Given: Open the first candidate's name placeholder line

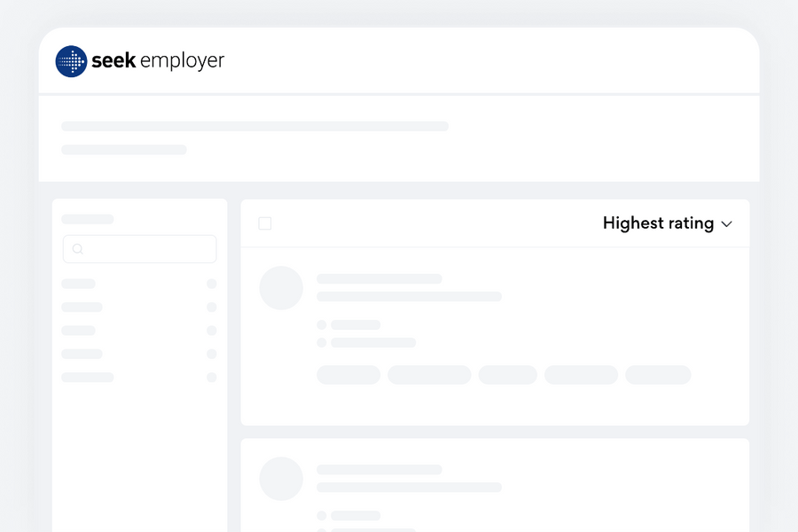Looking at the screenshot, I should pos(379,278).
